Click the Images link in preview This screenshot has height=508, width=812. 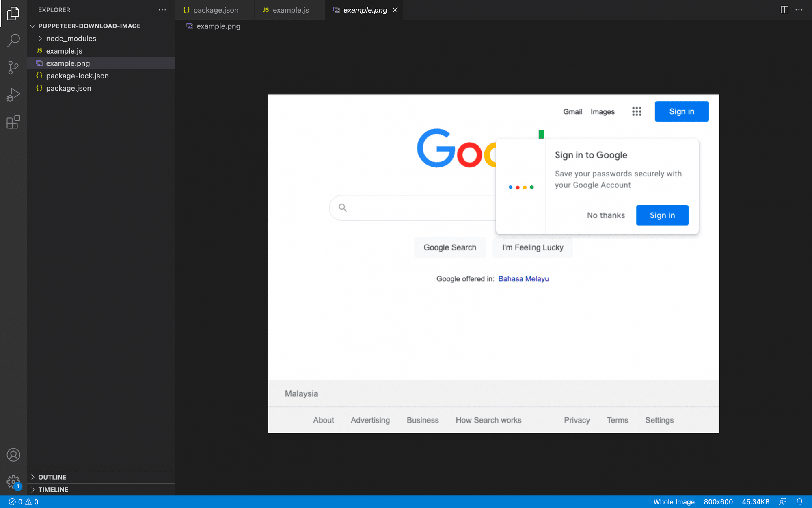click(x=603, y=112)
